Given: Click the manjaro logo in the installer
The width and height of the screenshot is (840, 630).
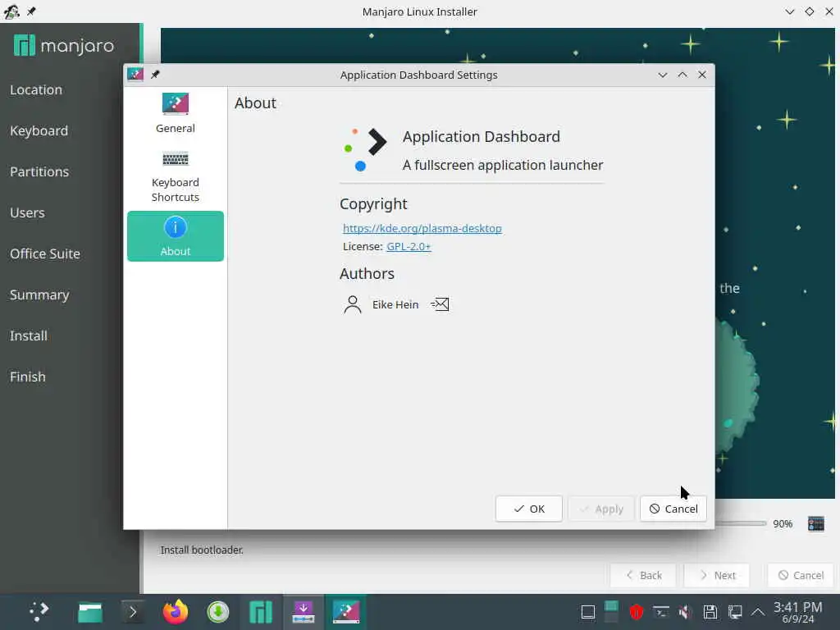Looking at the screenshot, I should coord(64,46).
